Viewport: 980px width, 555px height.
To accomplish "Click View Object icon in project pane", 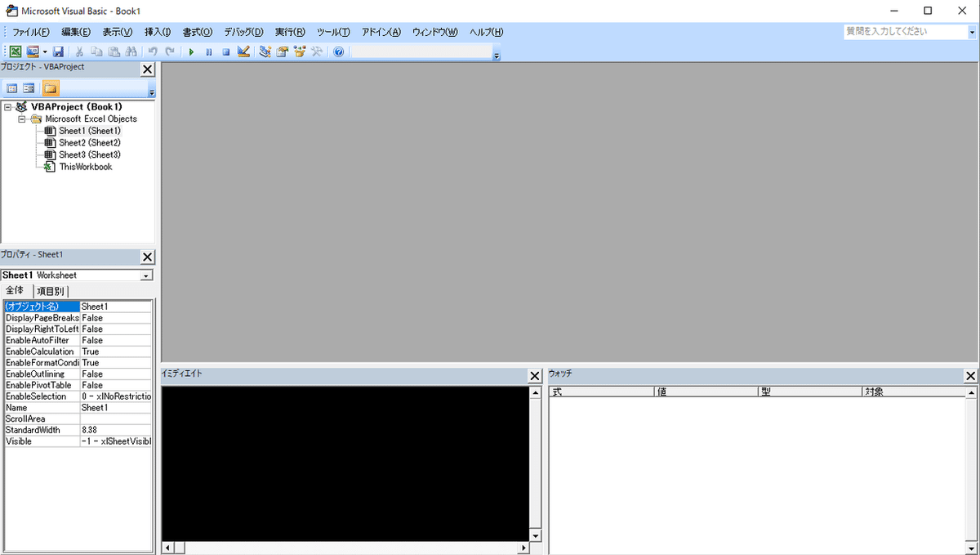I will click(x=29, y=88).
